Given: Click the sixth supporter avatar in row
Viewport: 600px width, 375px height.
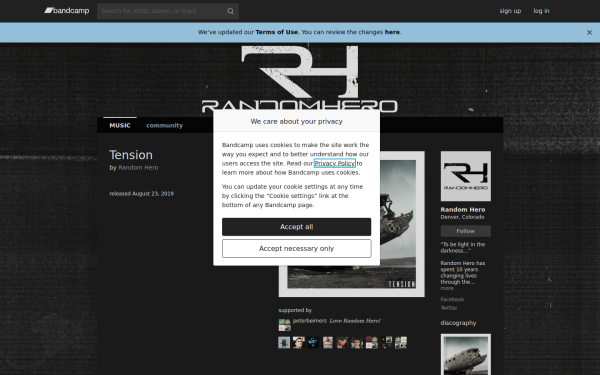Looking at the screenshot, I should 357,342.
